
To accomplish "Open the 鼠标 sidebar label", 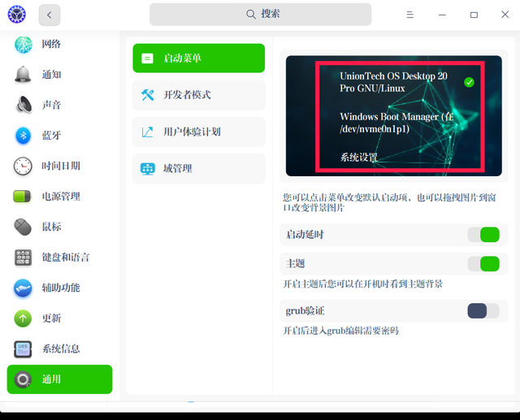I will pyautogui.click(x=51, y=227).
